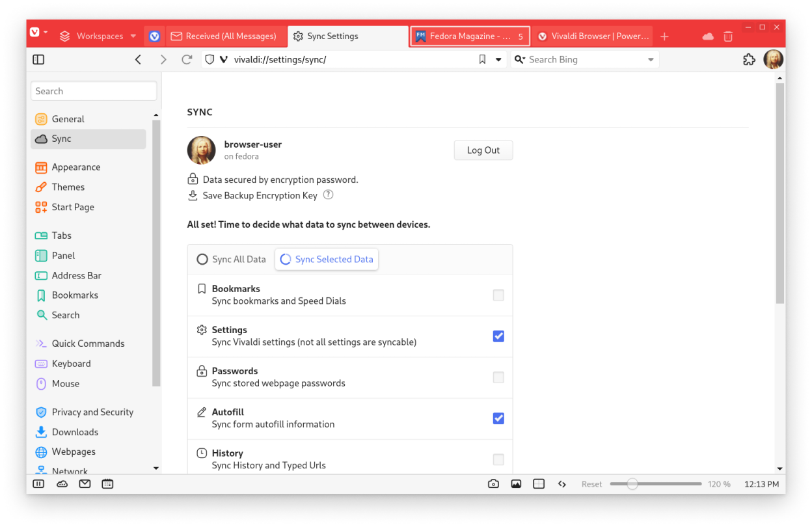
Task: Click the Log Out button
Action: pos(483,150)
